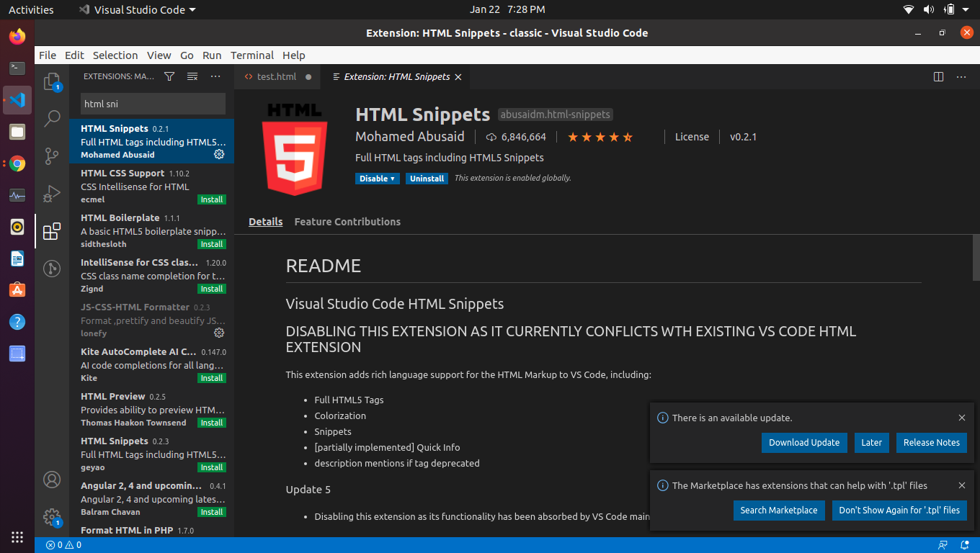Open the Disable dropdown for HTML Snippets
This screenshot has height=553, width=980.
click(x=378, y=178)
